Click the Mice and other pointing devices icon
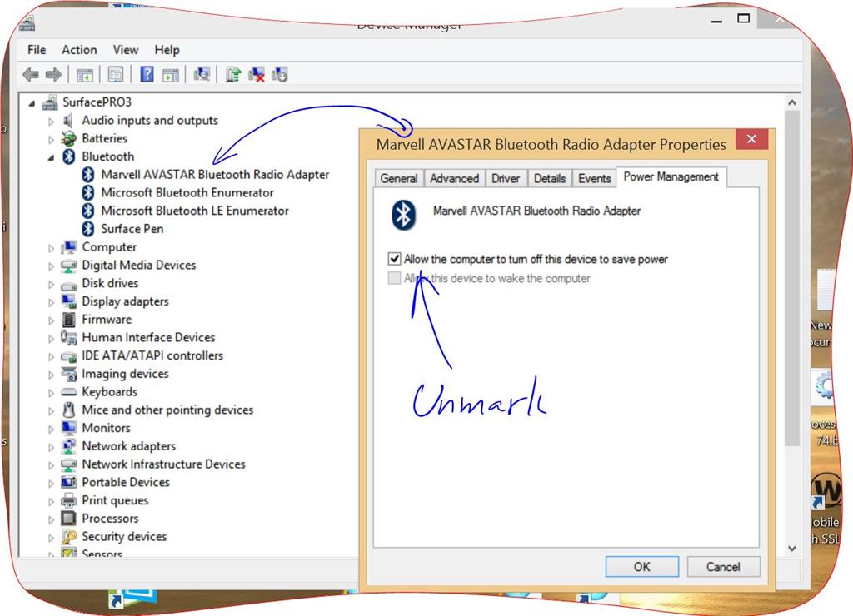 click(68, 410)
